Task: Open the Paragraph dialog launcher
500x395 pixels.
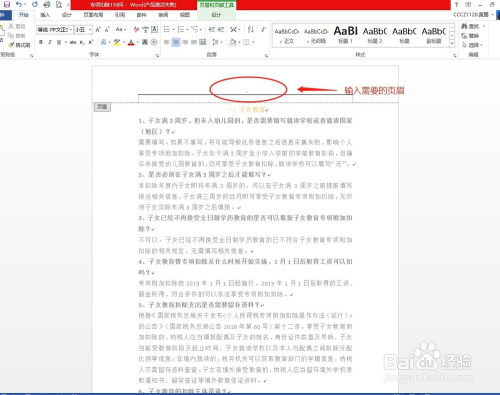Action: coord(266,56)
